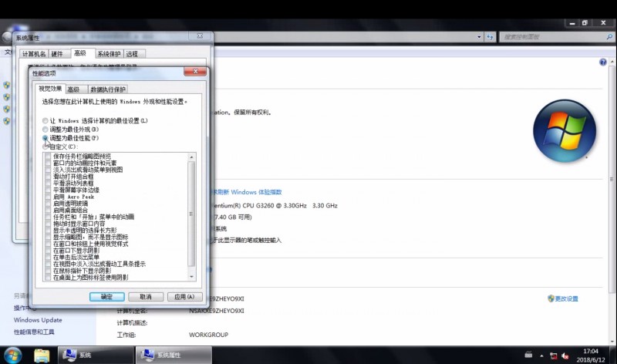This screenshot has width=617, height=364.
Task: Check 在鼠标指针下显示阴影 checkbox
Action: pyautogui.click(x=48, y=271)
